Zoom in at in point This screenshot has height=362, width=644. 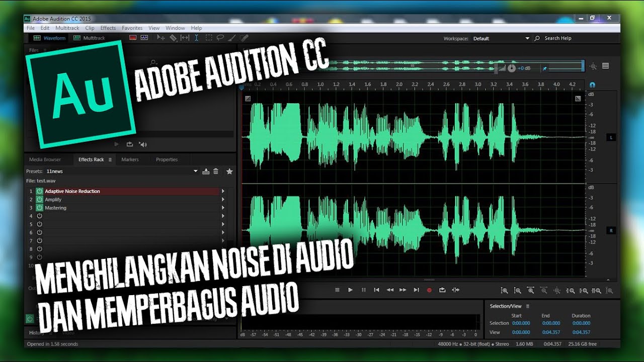click(x=571, y=291)
